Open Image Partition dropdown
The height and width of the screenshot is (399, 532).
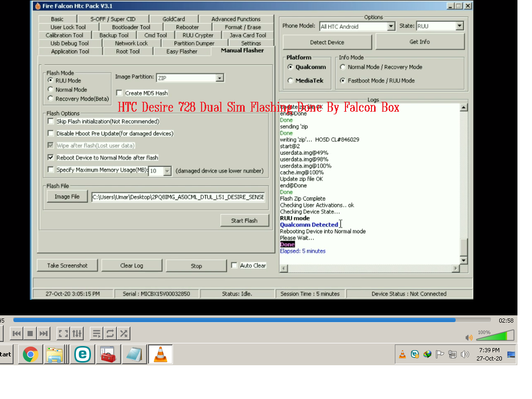click(x=220, y=78)
